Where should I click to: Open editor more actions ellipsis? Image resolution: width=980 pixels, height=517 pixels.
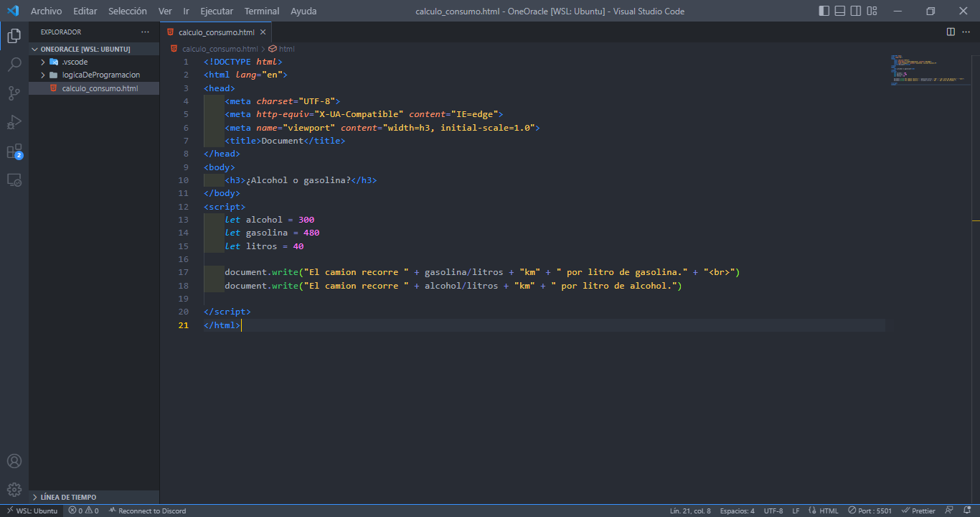(966, 32)
